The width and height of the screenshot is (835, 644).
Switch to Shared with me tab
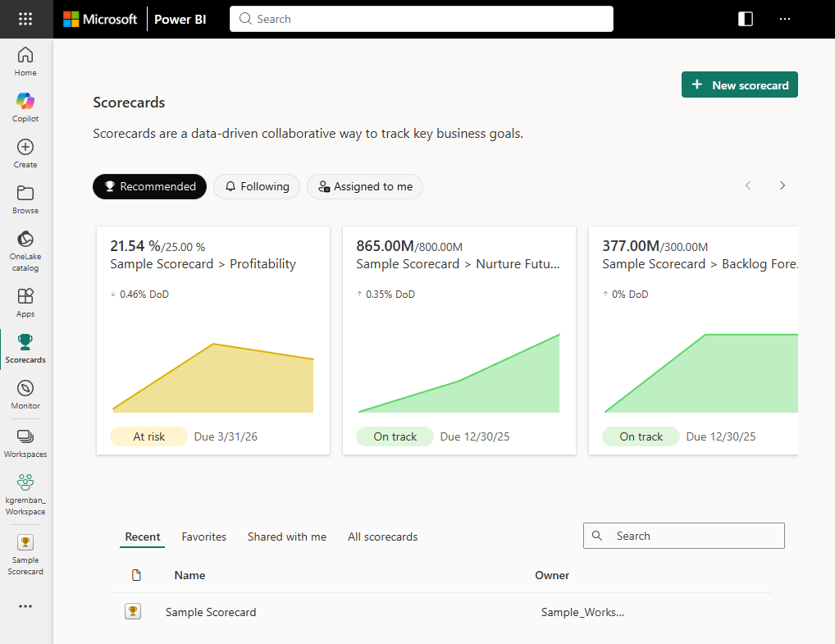point(287,537)
